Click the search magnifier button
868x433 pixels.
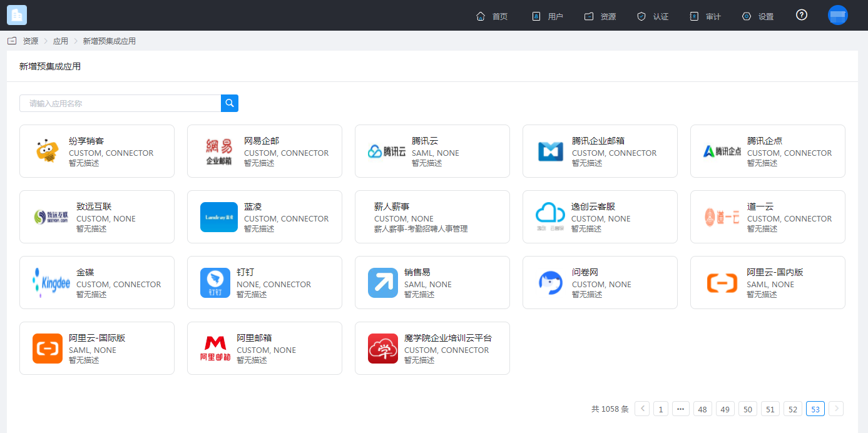[230, 103]
